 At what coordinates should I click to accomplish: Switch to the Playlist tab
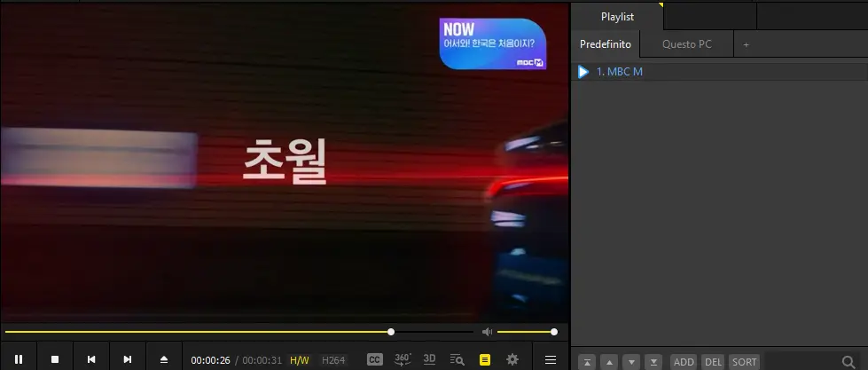pos(617,17)
